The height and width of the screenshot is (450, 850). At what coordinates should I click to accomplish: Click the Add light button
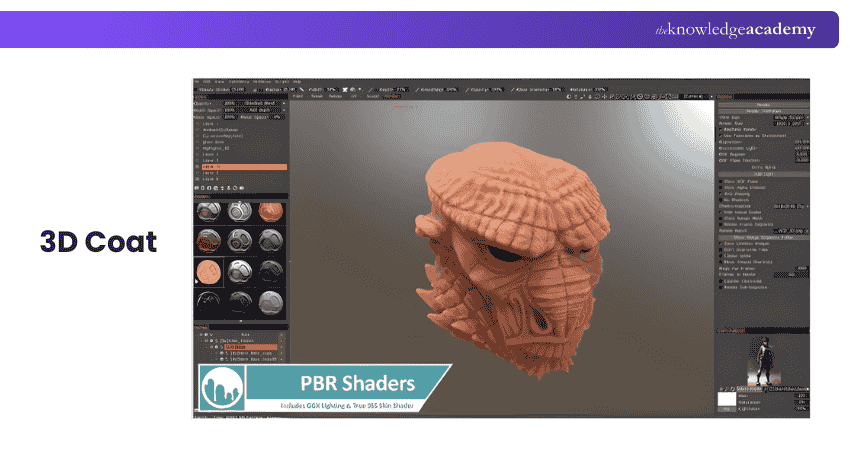[x=763, y=174]
